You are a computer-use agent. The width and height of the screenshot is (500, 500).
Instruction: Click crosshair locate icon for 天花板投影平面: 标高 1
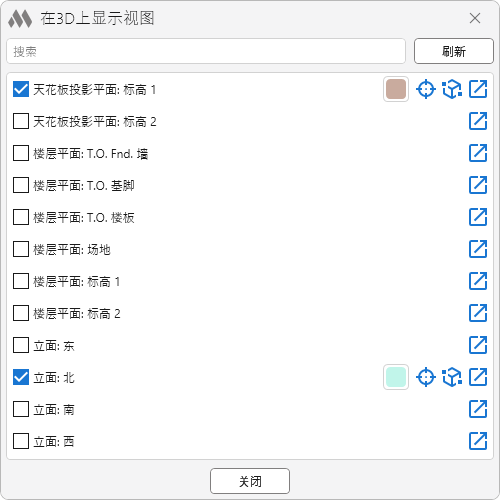(426, 89)
